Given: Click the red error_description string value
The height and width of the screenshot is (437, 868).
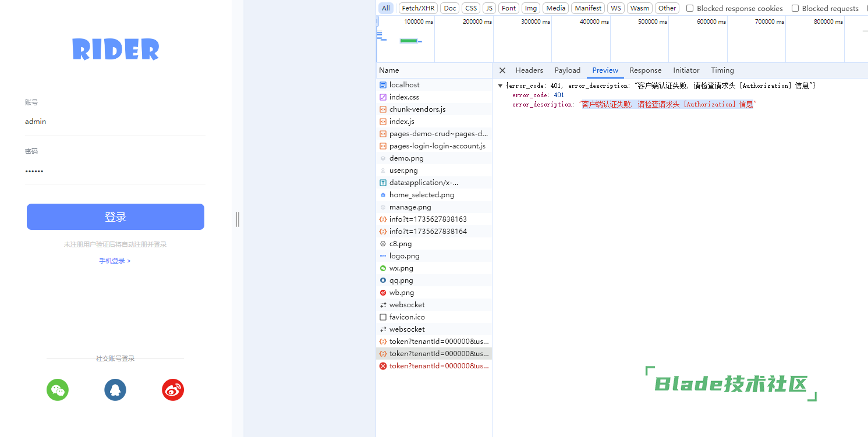Looking at the screenshot, I should (x=667, y=105).
